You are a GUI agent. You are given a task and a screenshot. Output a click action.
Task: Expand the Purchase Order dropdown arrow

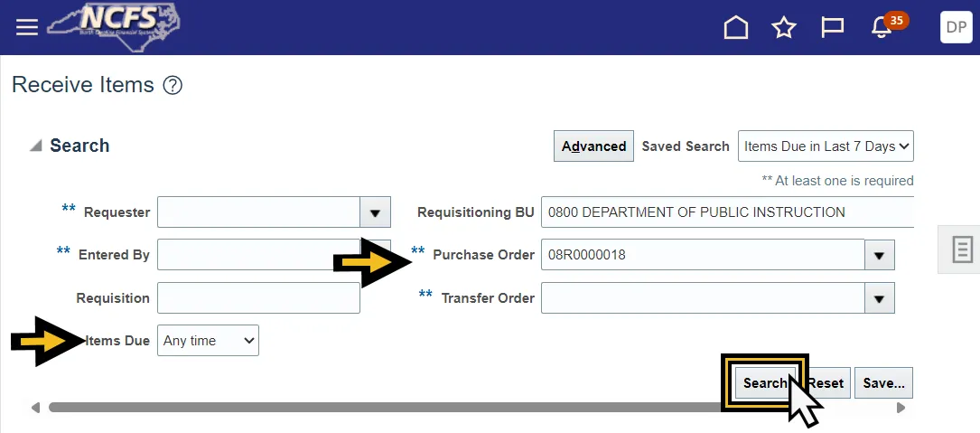(880, 255)
